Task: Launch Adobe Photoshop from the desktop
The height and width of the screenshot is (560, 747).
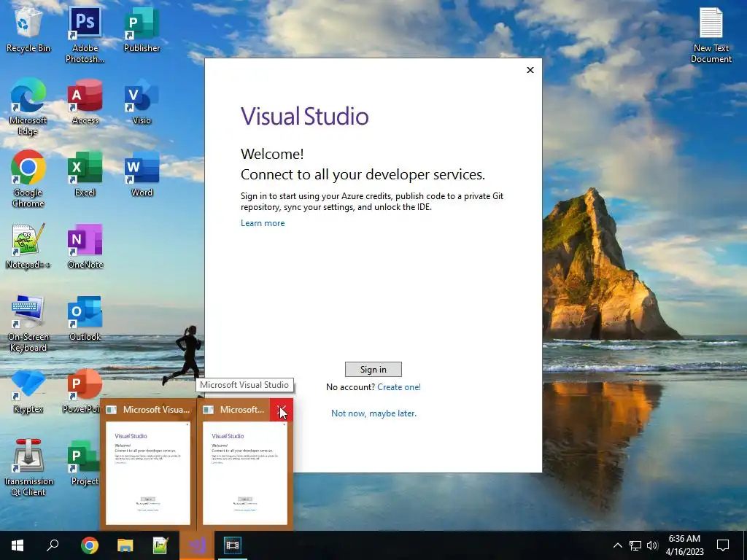Action: (85, 35)
